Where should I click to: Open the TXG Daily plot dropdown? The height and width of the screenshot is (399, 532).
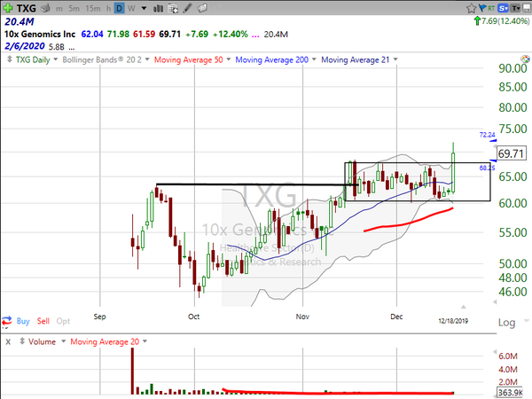coord(55,59)
